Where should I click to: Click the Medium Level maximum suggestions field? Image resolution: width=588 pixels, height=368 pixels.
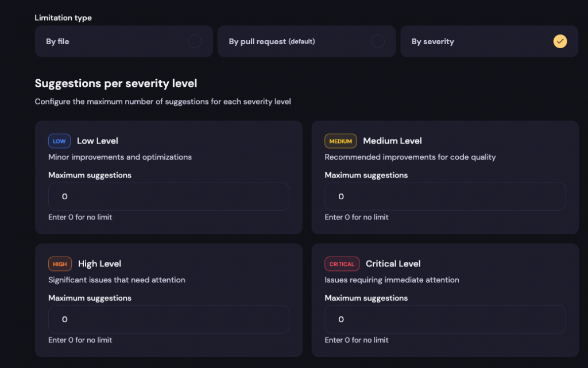click(445, 196)
